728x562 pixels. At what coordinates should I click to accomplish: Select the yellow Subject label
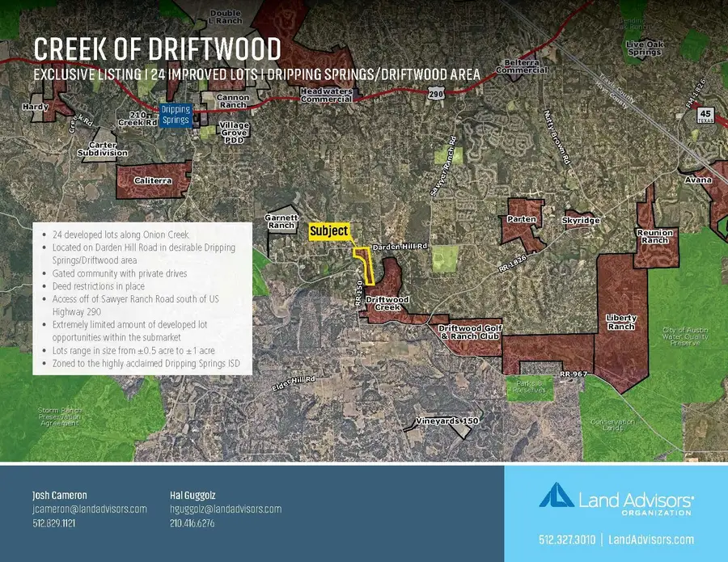328,231
